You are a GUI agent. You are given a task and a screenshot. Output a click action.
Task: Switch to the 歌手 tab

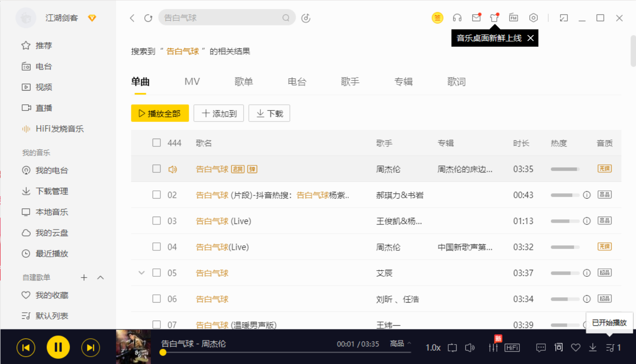click(x=350, y=82)
